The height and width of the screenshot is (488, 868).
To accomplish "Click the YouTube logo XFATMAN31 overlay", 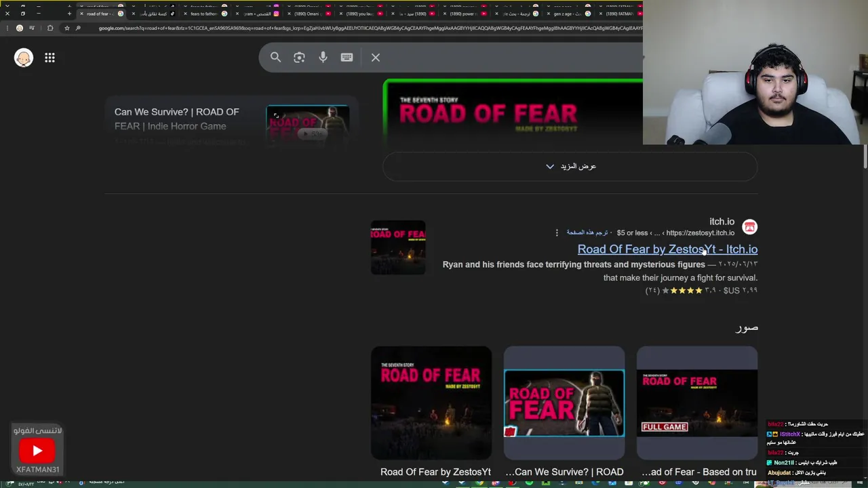I will pos(37,451).
